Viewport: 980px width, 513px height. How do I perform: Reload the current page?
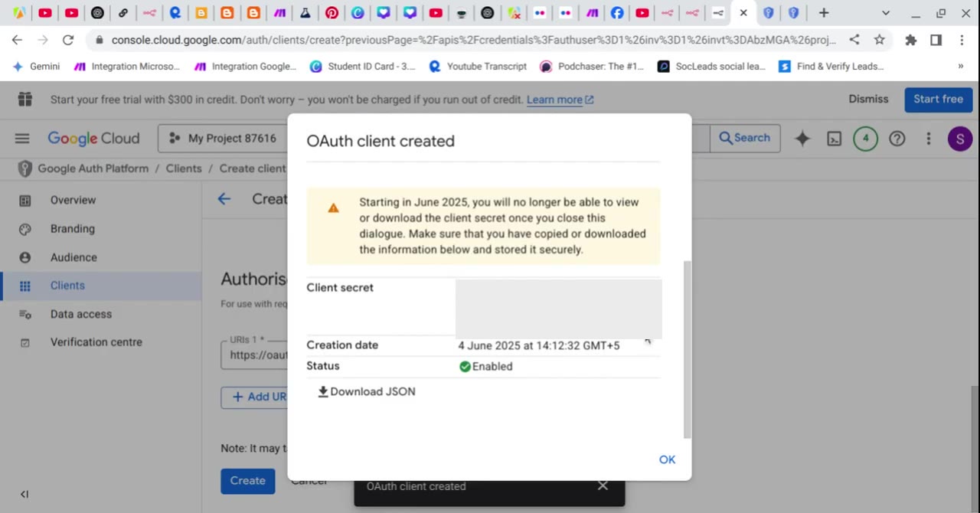point(68,40)
